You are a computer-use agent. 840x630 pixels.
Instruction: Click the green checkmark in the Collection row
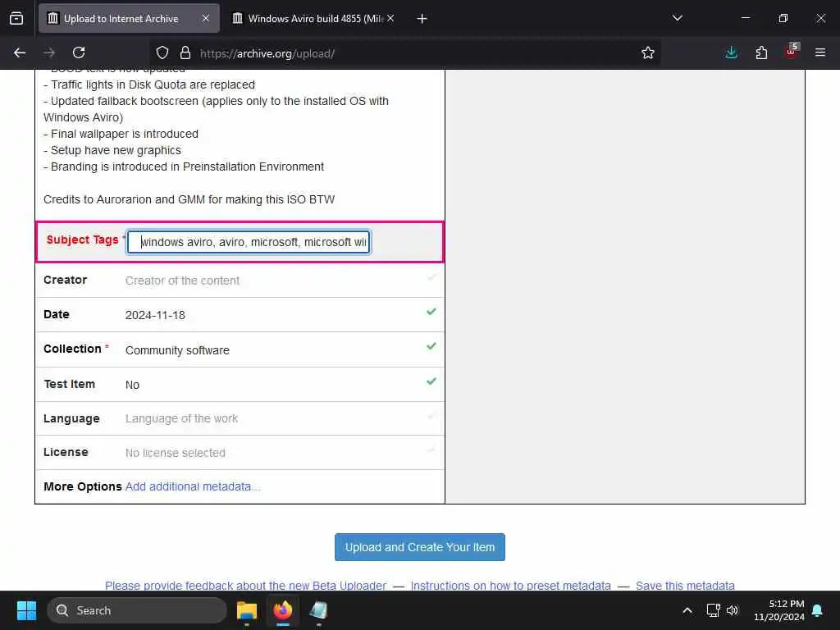pos(431,346)
